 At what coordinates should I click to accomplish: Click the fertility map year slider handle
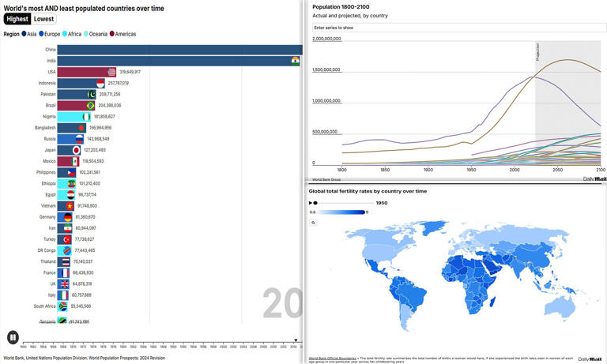[315, 203]
